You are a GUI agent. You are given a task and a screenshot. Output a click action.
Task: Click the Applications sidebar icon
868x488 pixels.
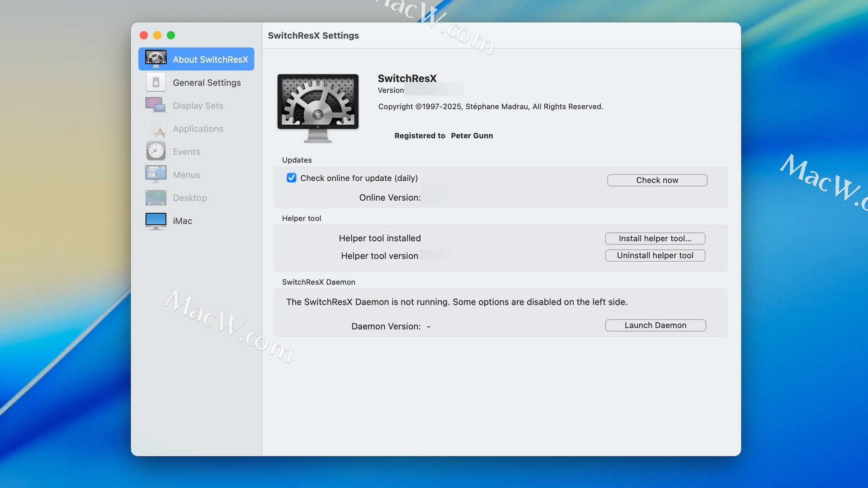[x=156, y=128]
